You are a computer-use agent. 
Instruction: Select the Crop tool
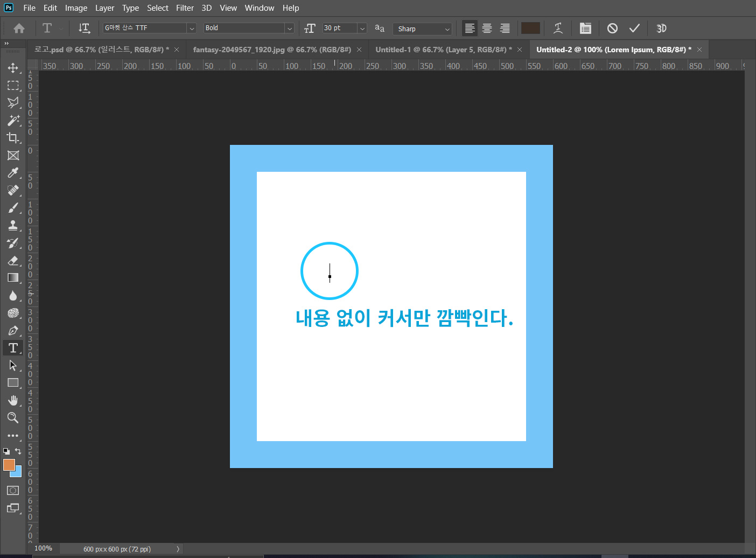point(13,138)
